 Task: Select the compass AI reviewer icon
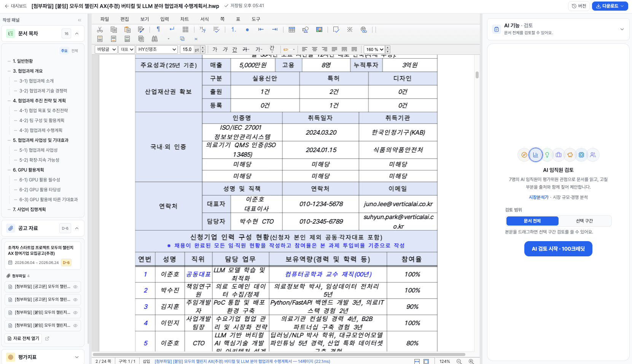click(524, 155)
